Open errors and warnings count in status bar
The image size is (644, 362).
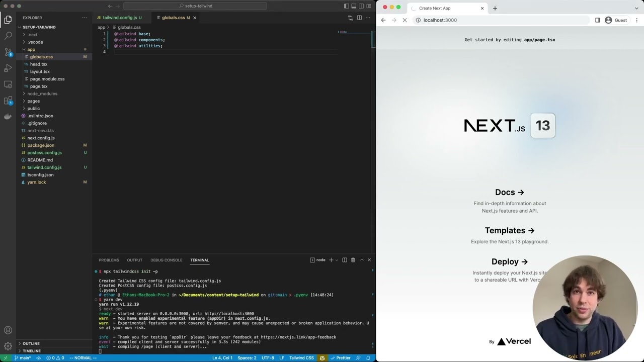[x=55, y=358]
